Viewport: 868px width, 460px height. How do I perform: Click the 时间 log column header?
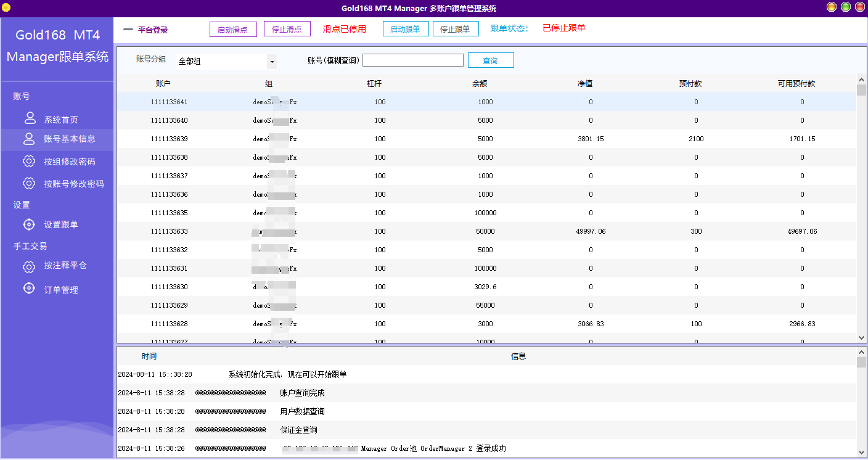point(149,356)
